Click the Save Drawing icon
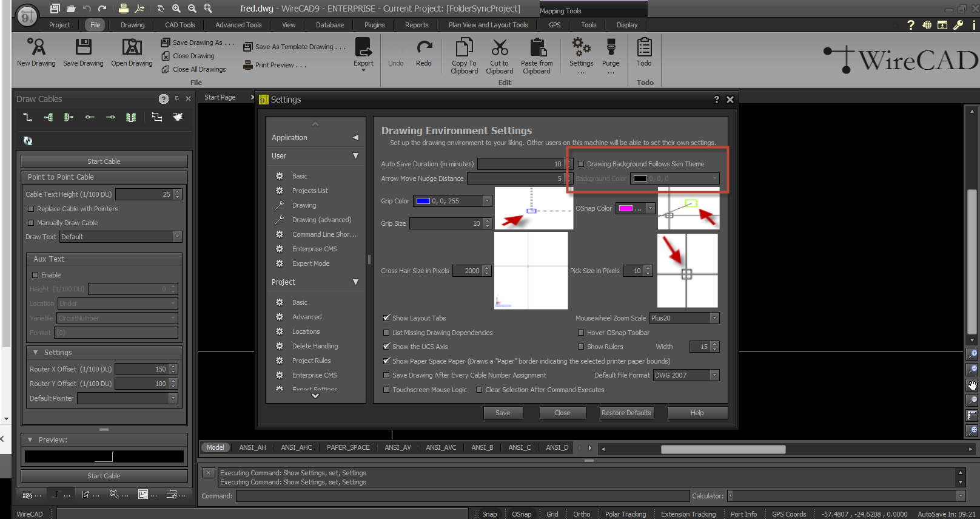Viewport: 980px width, 519px height. (x=83, y=47)
